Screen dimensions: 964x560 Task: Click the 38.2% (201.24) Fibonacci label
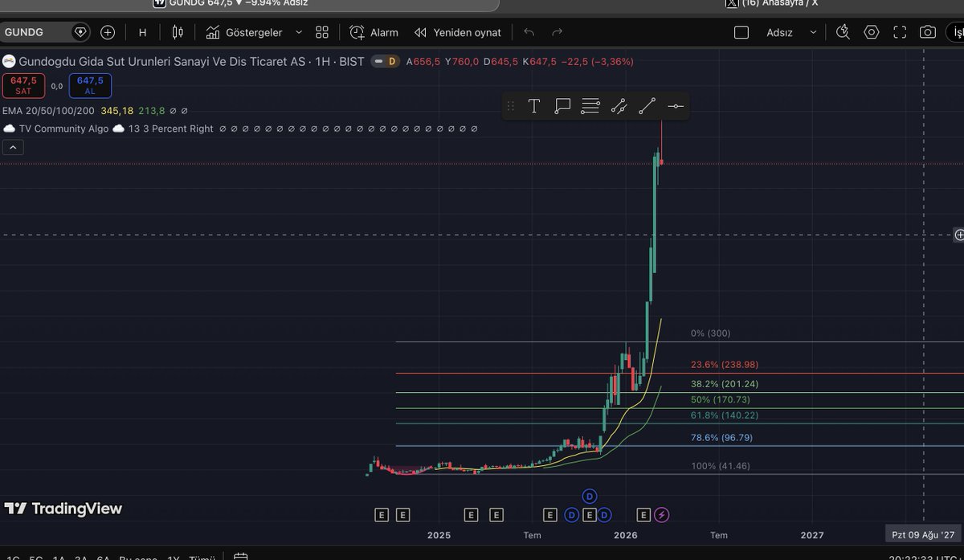coord(725,384)
